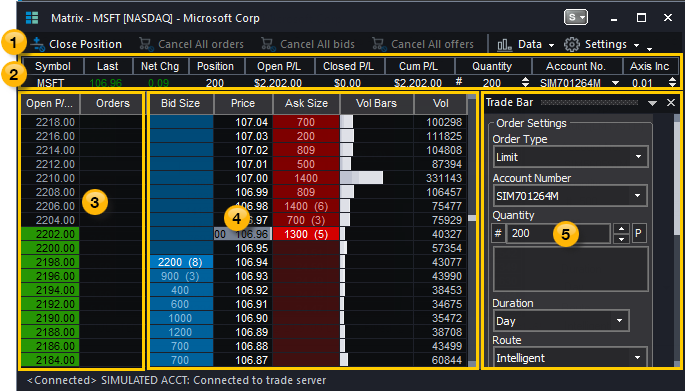
Task: Open the Account No. dropdown in header
Action: [x=616, y=83]
